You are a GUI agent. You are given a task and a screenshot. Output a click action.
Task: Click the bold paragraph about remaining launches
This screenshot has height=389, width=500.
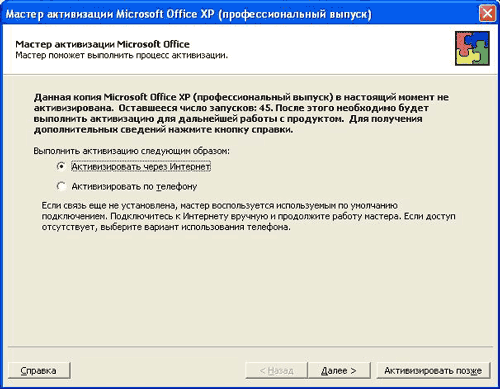(241, 113)
